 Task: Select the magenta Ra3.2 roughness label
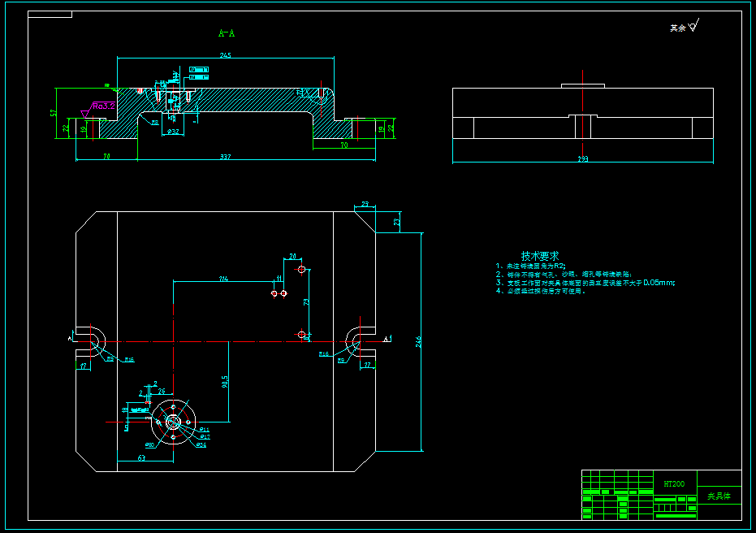(104, 106)
